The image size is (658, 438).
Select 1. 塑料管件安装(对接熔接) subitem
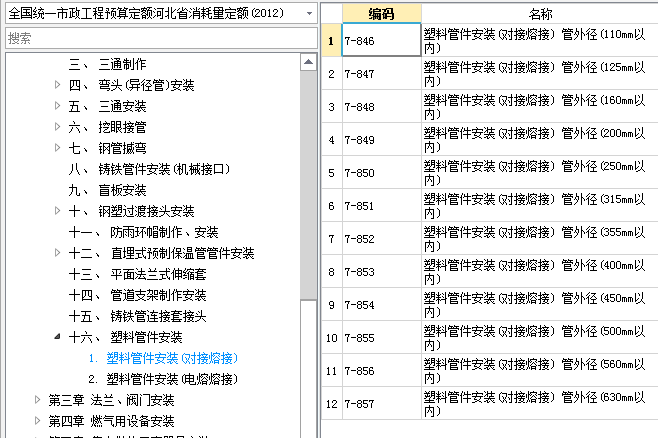[x=163, y=358]
